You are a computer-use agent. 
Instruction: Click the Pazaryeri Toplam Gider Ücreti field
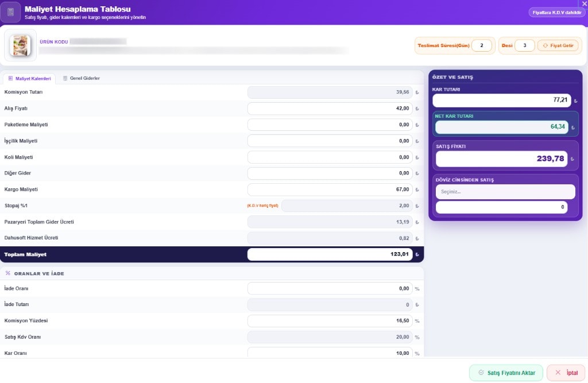(330, 222)
